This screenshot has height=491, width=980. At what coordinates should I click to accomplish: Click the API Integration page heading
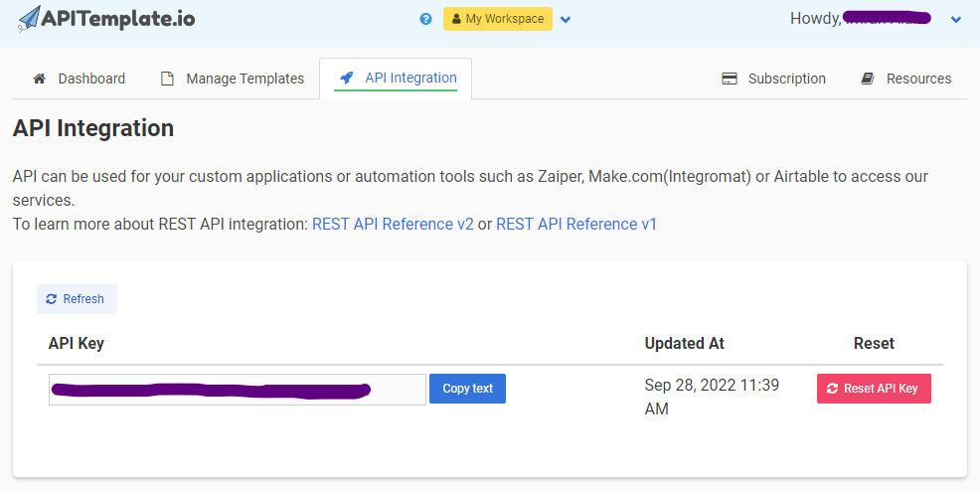pyautogui.click(x=93, y=128)
